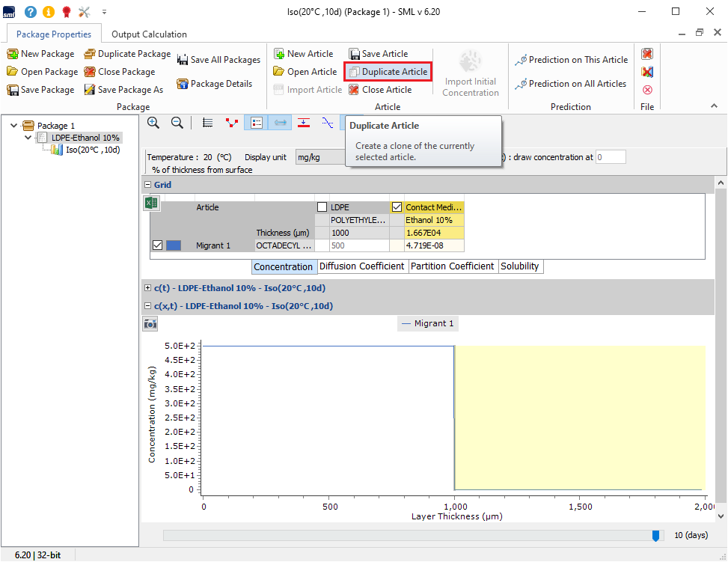
Task: Click the camera snapshot icon above the chart
Action: 150,323
